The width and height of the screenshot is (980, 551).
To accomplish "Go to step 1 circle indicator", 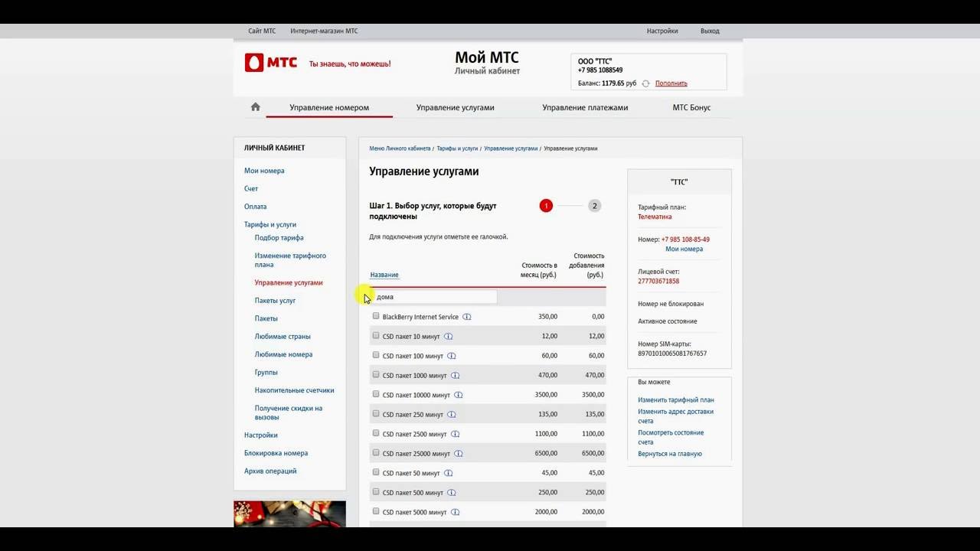I will (x=546, y=206).
